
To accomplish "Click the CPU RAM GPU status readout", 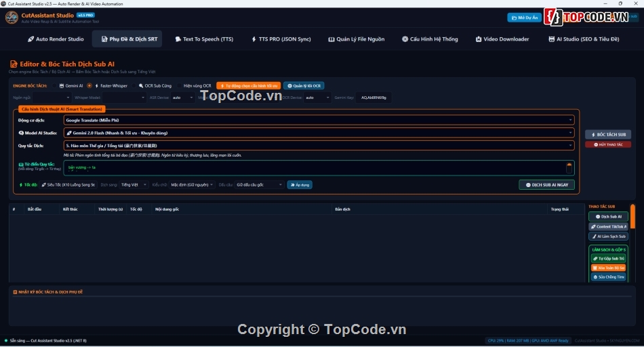I will pos(528,341).
